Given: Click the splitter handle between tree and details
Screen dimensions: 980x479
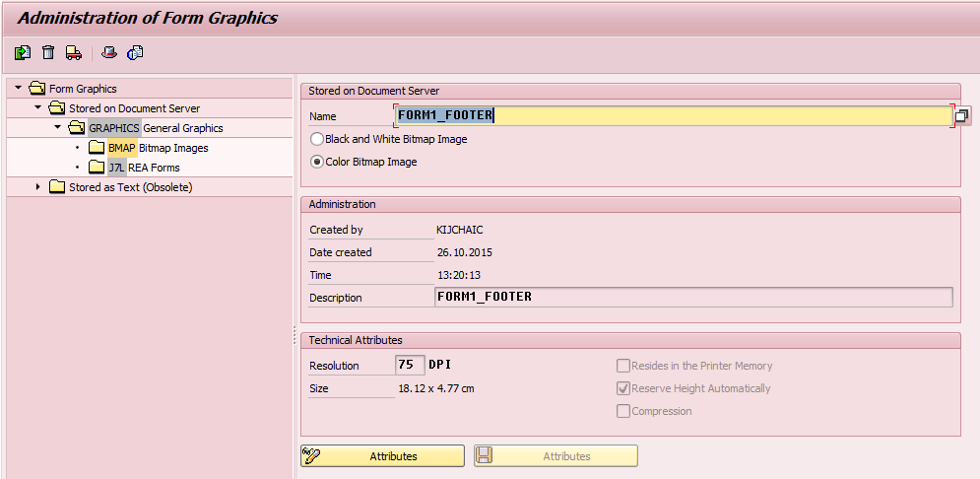Looking at the screenshot, I should (x=294, y=334).
